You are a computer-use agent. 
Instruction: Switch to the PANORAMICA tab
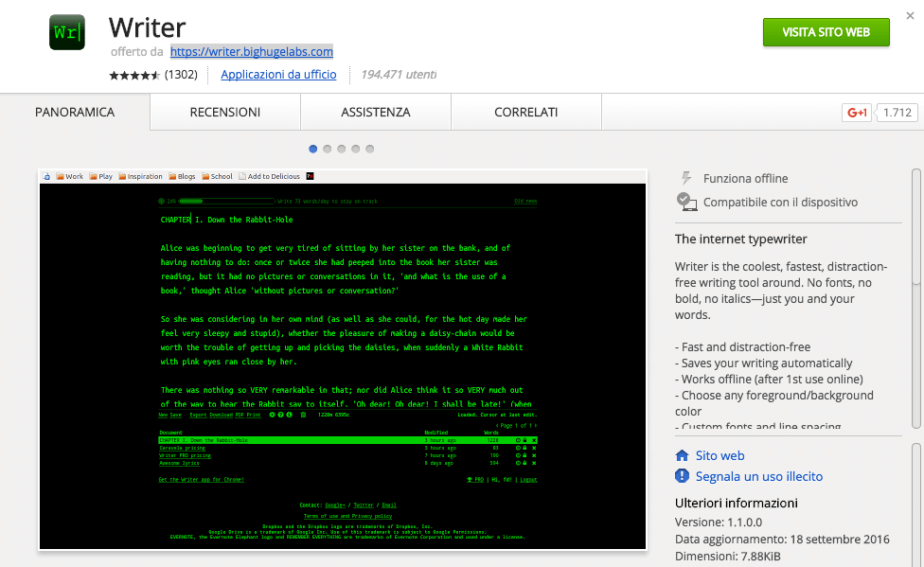75,112
